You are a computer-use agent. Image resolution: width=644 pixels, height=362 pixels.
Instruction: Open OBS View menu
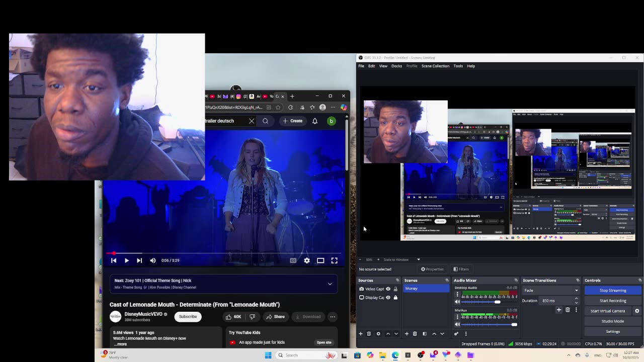(x=383, y=66)
